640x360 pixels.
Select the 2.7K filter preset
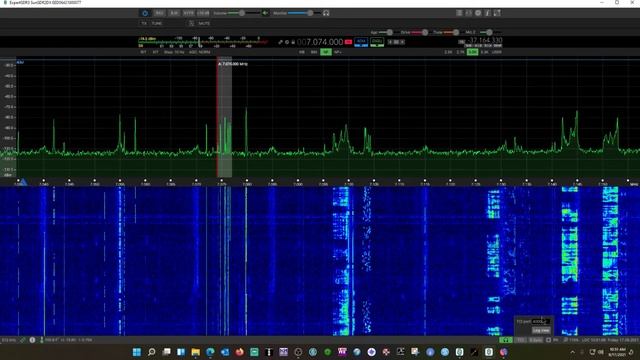tap(460, 52)
